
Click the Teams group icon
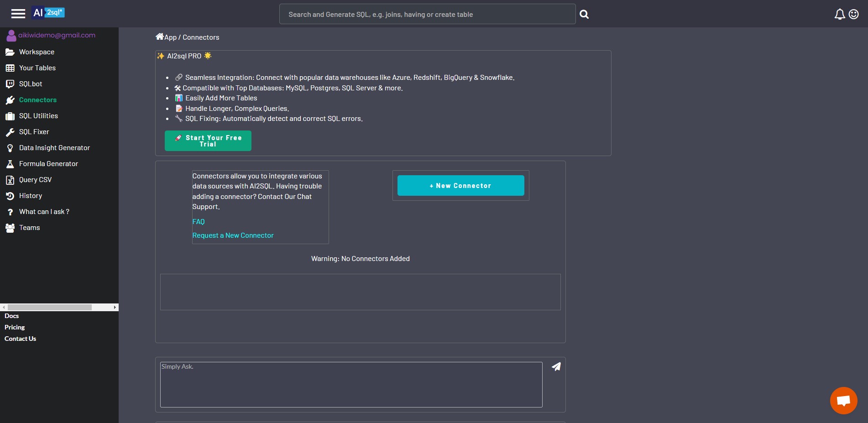(10, 228)
